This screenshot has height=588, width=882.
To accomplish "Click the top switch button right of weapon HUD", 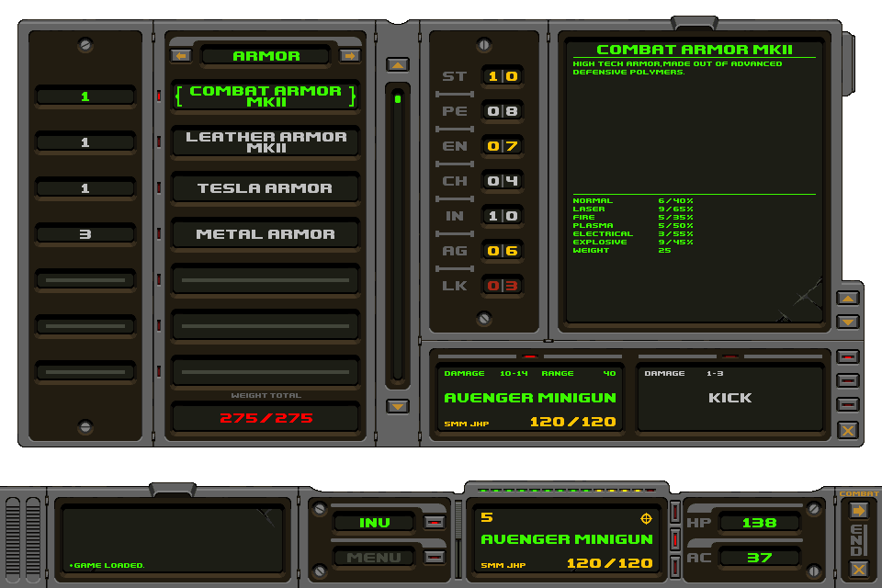I will click(675, 512).
